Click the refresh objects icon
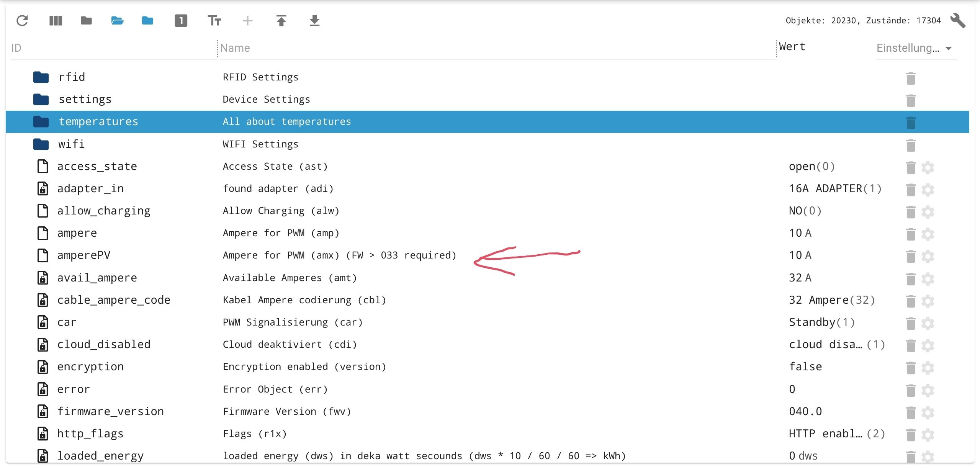Screen dimensions: 980x468 pos(22,21)
